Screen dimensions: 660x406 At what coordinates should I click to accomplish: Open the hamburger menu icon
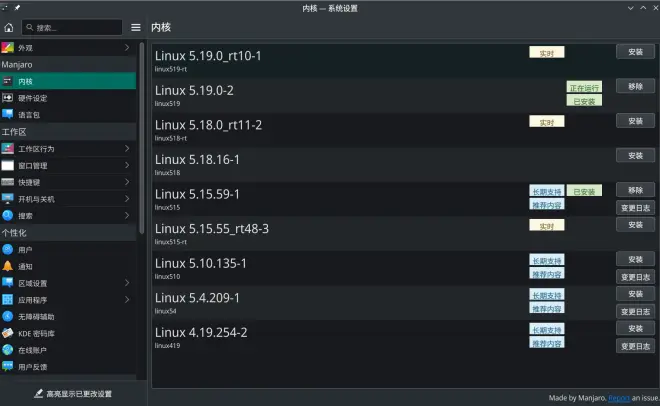(x=136, y=28)
